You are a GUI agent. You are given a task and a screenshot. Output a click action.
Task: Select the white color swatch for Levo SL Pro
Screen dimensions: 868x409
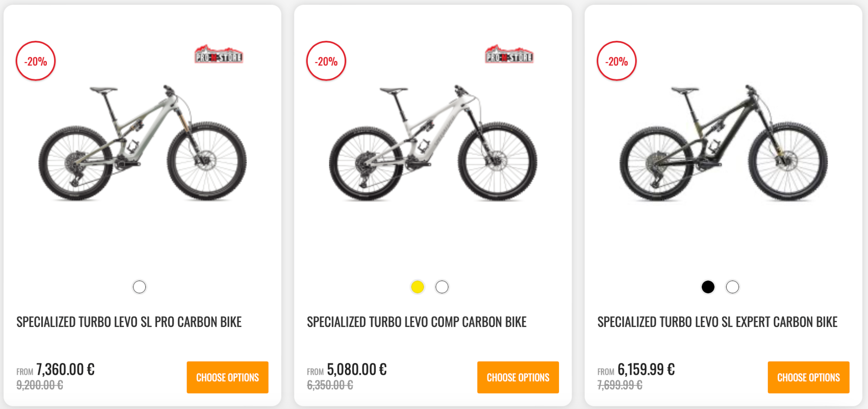[139, 287]
